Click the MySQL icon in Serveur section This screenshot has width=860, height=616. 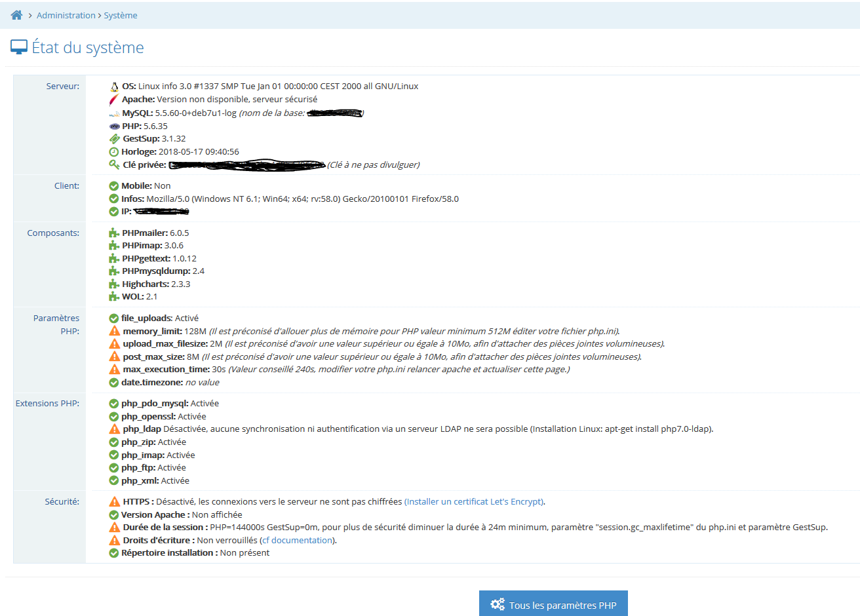[x=114, y=113]
